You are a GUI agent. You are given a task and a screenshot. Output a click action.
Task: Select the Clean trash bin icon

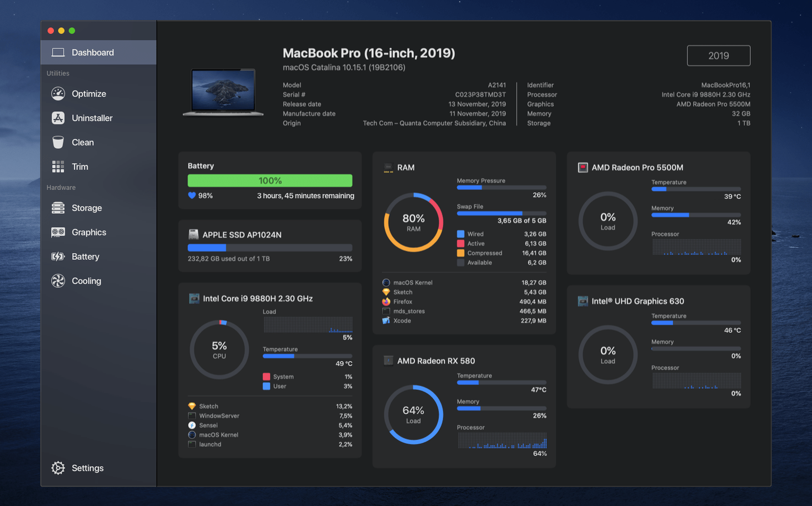click(x=58, y=142)
